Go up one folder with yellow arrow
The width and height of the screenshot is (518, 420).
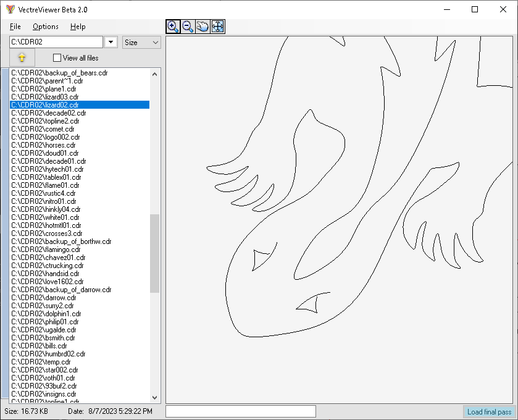(22, 57)
